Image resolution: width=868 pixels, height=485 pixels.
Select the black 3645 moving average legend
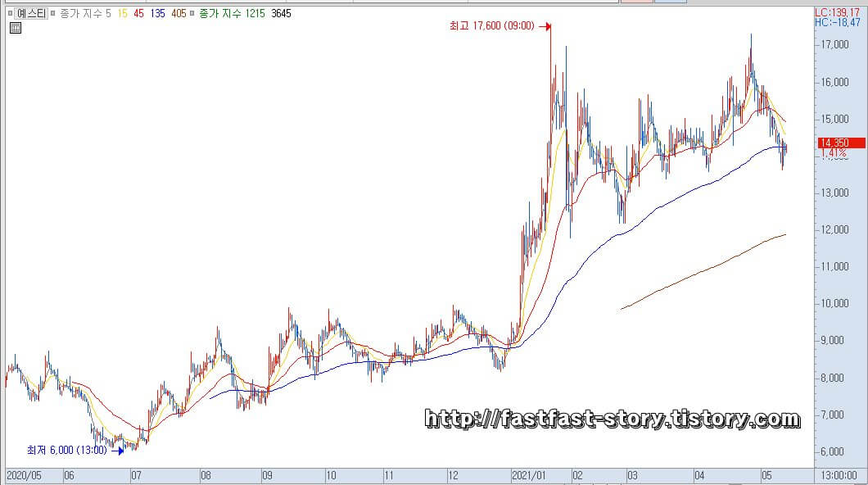pos(281,13)
